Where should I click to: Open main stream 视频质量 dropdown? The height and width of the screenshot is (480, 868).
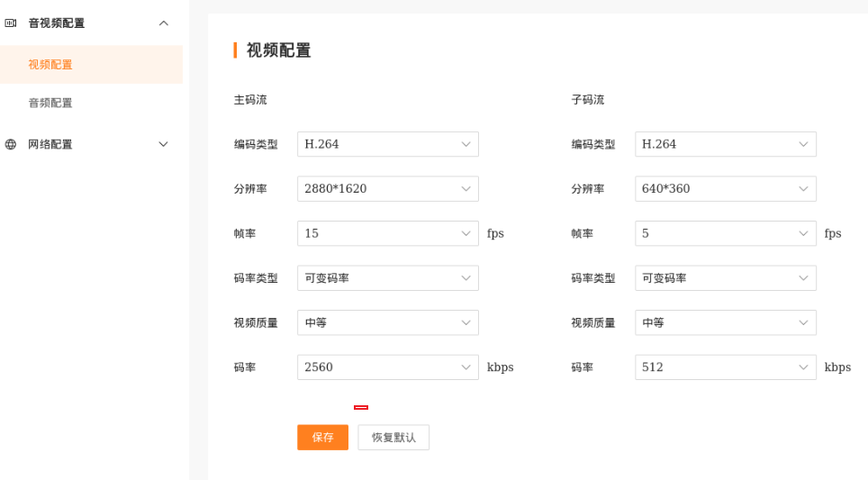pos(387,322)
